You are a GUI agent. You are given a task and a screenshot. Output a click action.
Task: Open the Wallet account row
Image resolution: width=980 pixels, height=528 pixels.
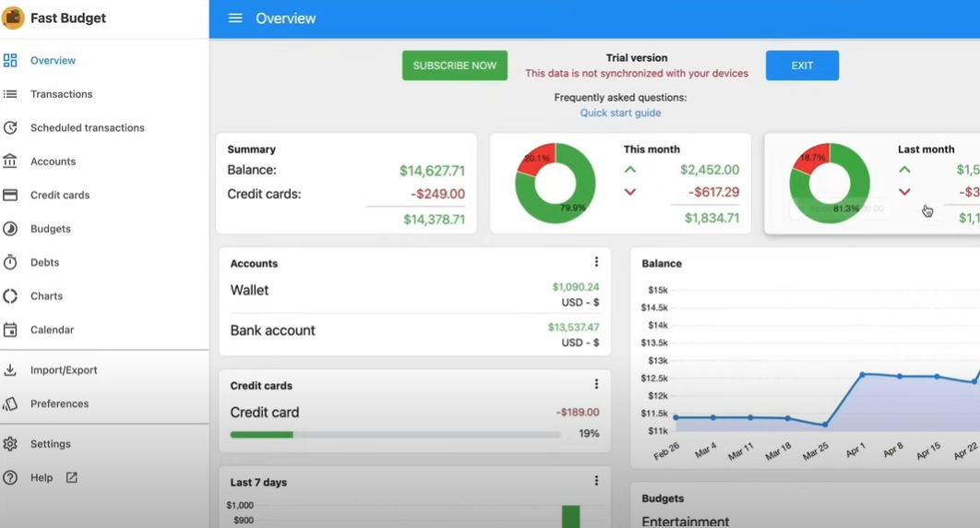414,294
